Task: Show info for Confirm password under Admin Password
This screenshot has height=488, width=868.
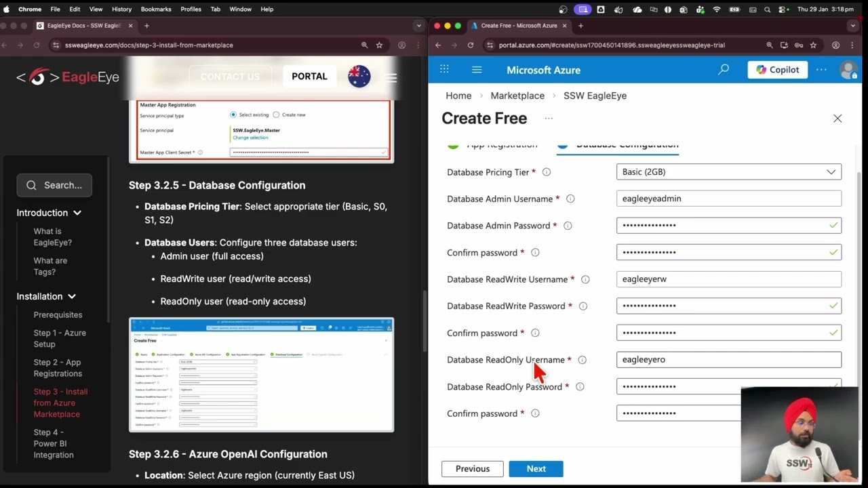Action: (x=535, y=252)
